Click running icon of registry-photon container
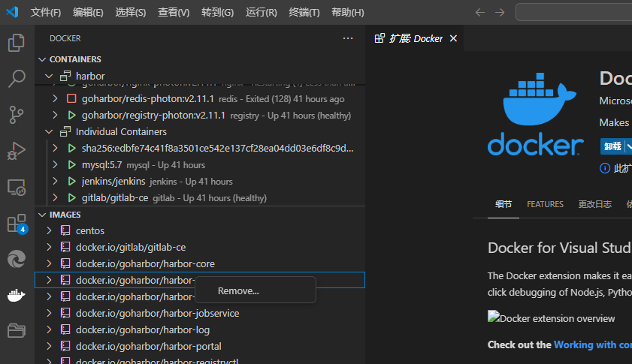632x364 pixels. click(x=71, y=115)
